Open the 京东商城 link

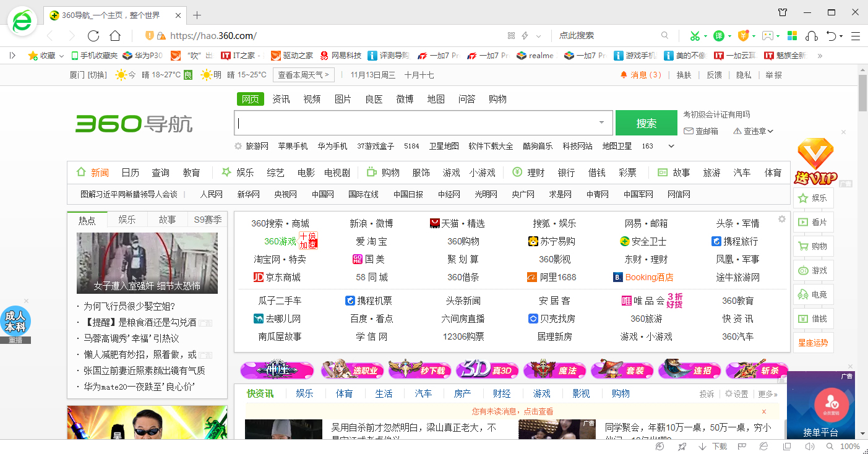click(x=285, y=276)
